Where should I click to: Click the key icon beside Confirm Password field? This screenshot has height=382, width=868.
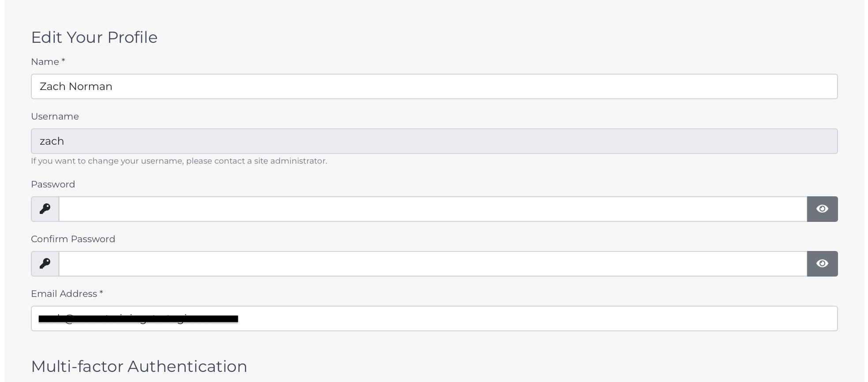click(45, 264)
